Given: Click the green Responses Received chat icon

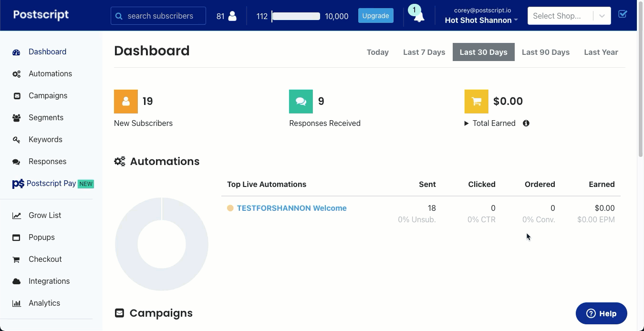Looking at the screenshot, I should [301, 102].
